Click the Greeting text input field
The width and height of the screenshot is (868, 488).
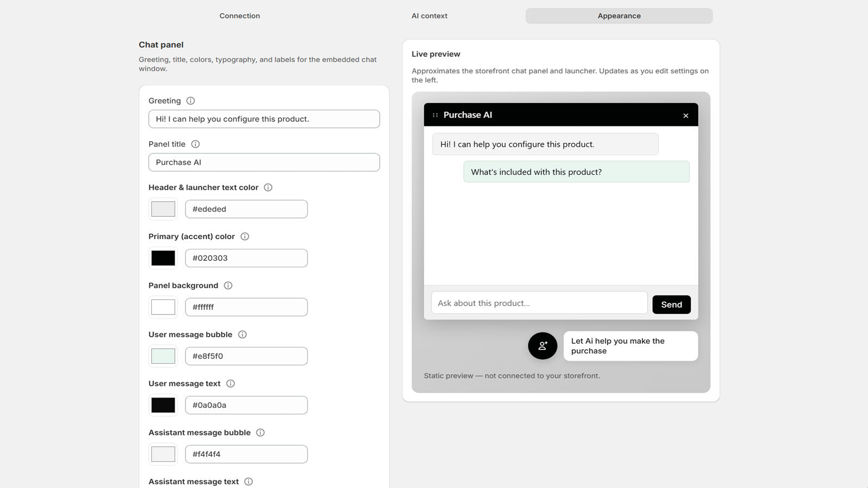[264, 119]
